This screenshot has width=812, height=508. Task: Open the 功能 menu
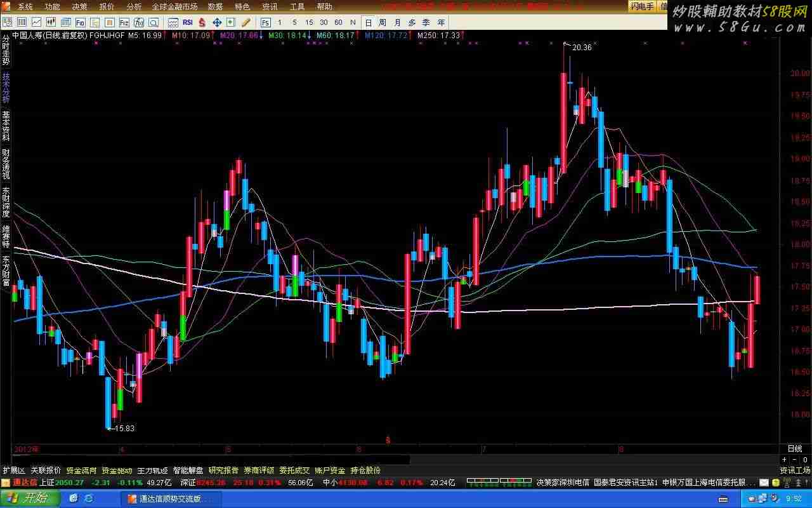point(53,6)
